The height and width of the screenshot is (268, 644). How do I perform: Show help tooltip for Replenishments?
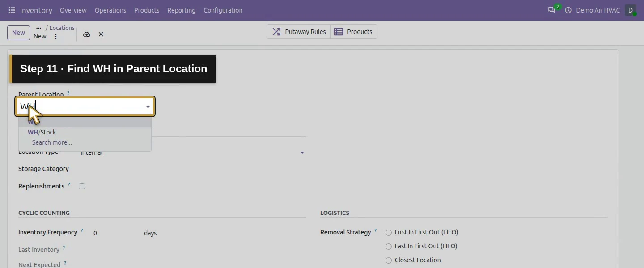(69, 184)
